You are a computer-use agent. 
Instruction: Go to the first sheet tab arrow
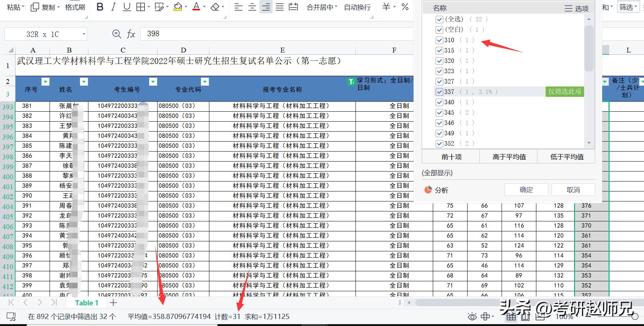(11, 303)
